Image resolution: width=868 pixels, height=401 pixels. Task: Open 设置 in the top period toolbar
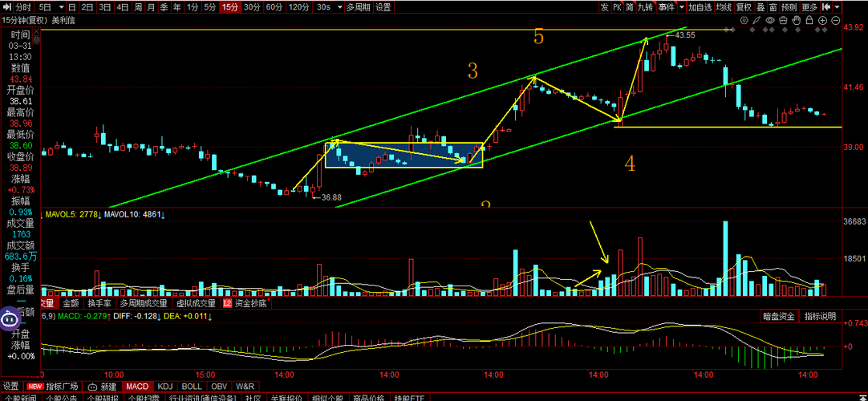pos(383,7)
